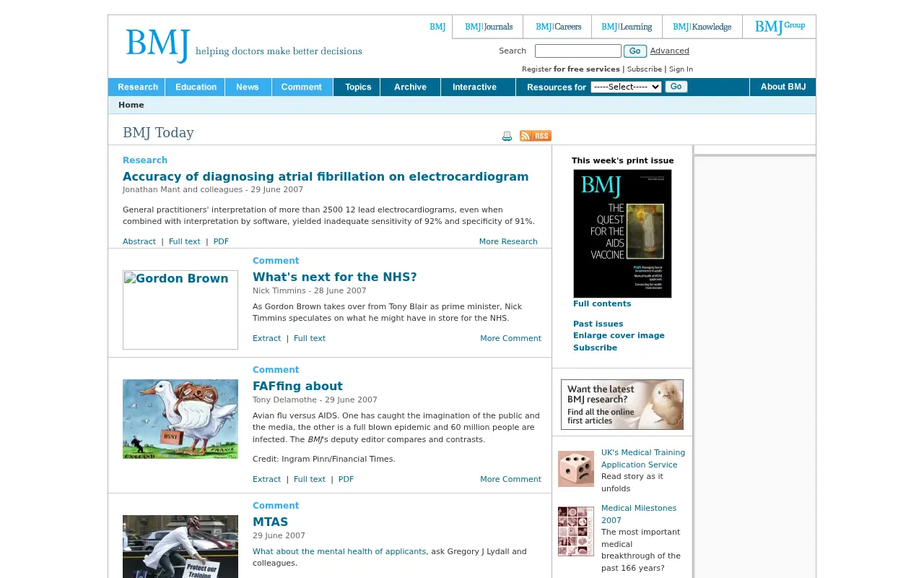Open the Research navigation tab
924x578 pixels.
pyautogui.click(x=137, y=87)
